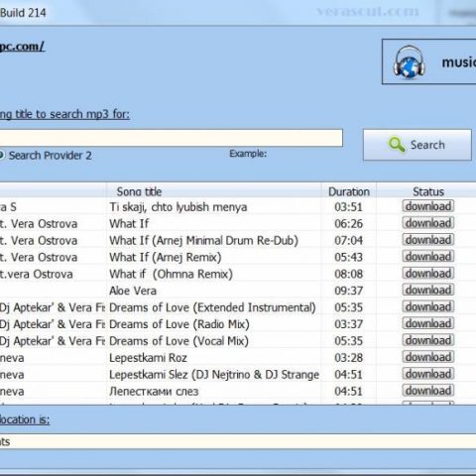
Task: Select song title 'Ti skaji, chto lyubish menya'
Action: pos(178,207)
